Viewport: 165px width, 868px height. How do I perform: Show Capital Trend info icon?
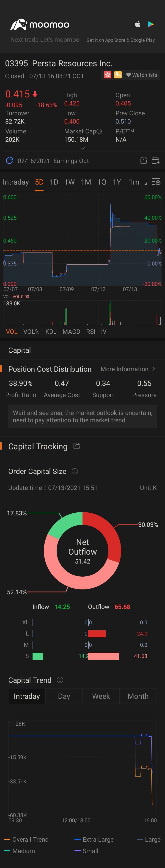[x=60, y=680]
